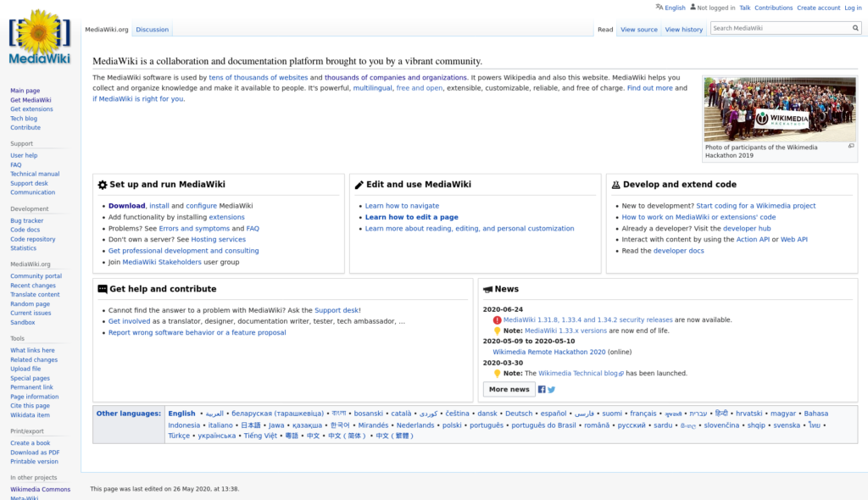Image resolution: width=868 pixels, height=500 pixels.
Task: Open the View source tab
Action: click(x=638, y=28)
